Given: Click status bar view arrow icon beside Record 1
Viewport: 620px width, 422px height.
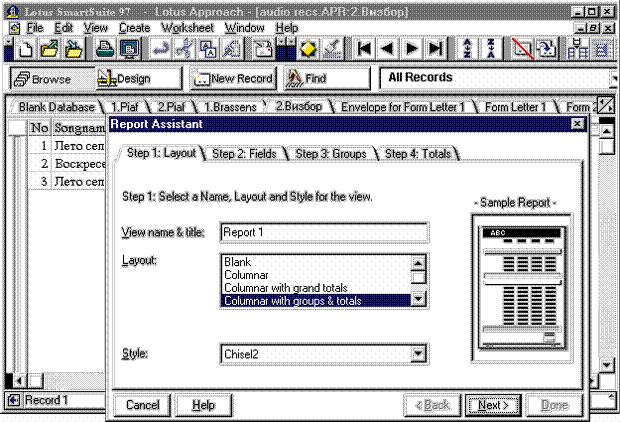Looking at the screenshot, I should 13,400.
